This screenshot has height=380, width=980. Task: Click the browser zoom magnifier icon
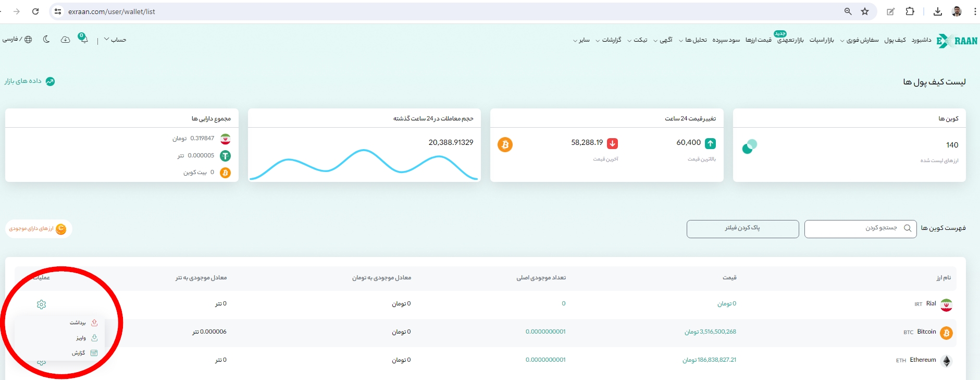tap(848, 11)
